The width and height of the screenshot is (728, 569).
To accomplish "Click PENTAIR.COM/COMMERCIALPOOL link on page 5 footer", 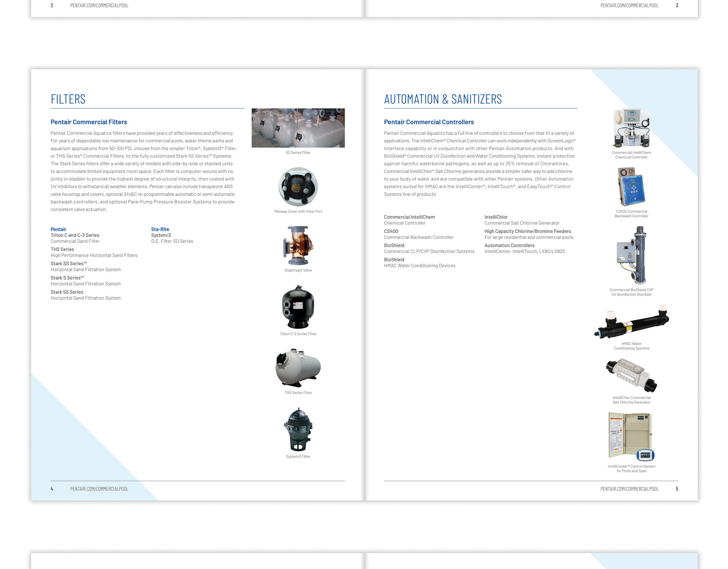I will point(629,489).
